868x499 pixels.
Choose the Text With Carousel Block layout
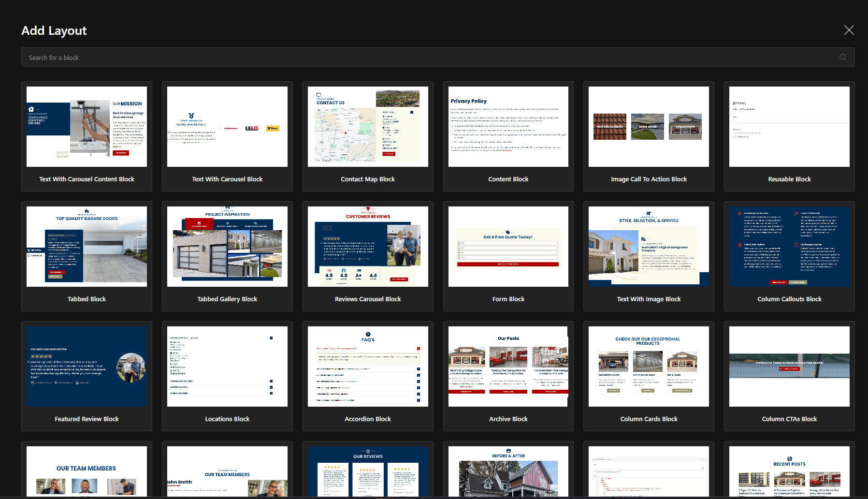pyautogui.click(x=227, y=136)
